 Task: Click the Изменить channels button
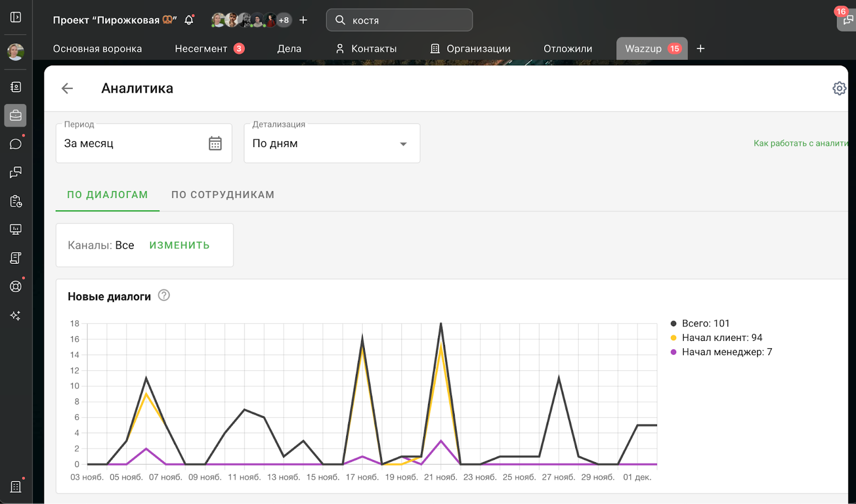[179, 245]
